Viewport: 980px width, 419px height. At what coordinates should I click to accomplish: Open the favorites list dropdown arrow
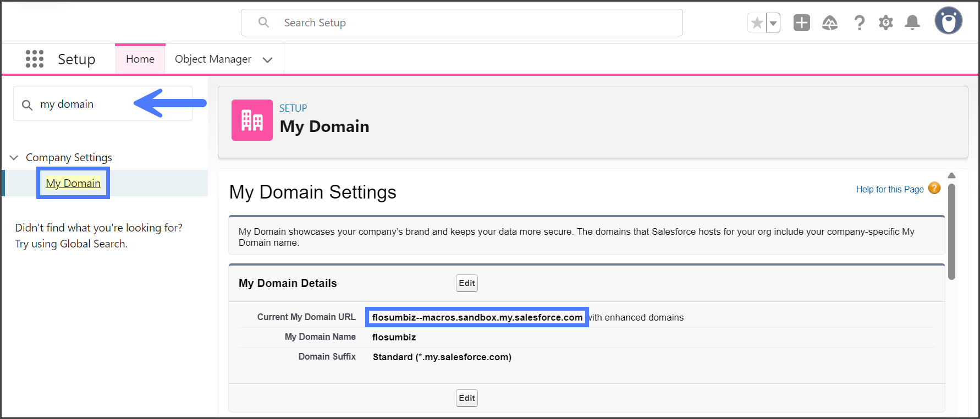coord(773,23)
